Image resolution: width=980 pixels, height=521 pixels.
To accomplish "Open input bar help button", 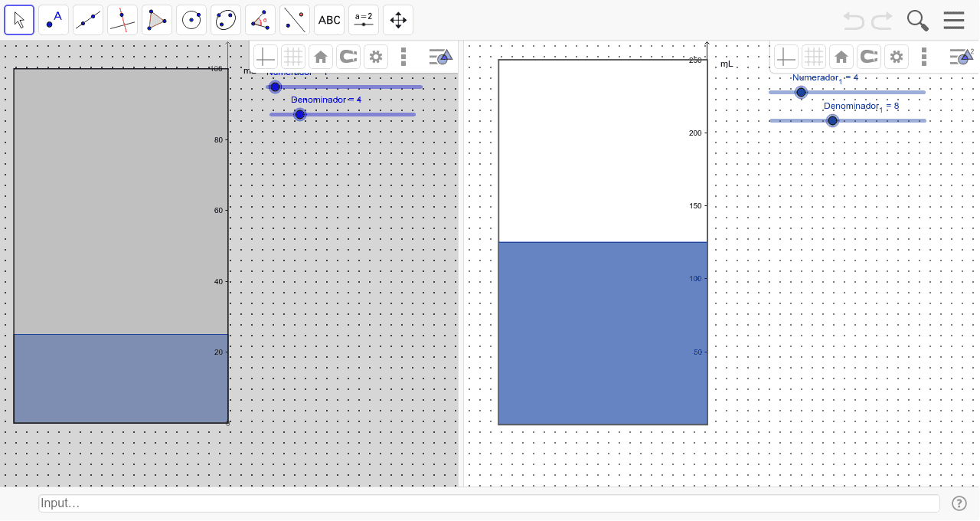I will point(959,503).
